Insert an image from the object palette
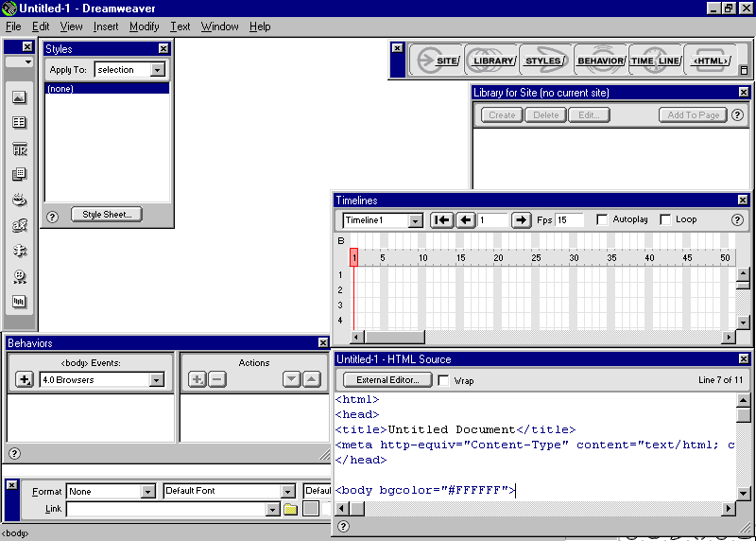 [19, 97]
